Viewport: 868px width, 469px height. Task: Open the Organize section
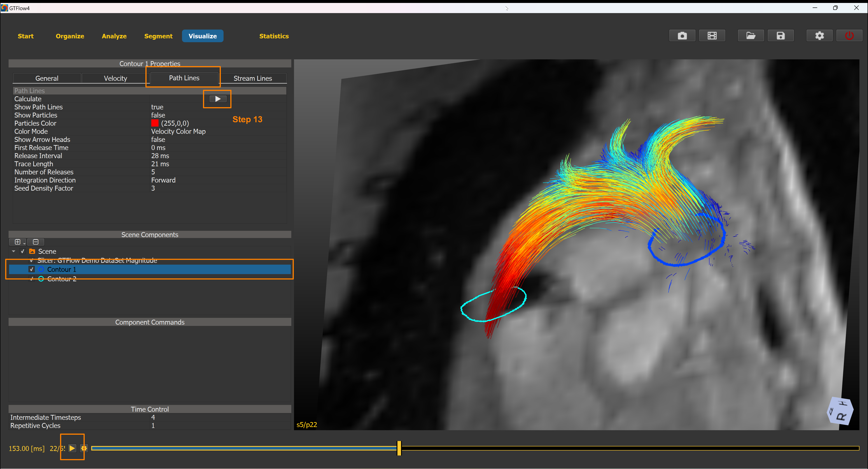(x=70, y=36)
